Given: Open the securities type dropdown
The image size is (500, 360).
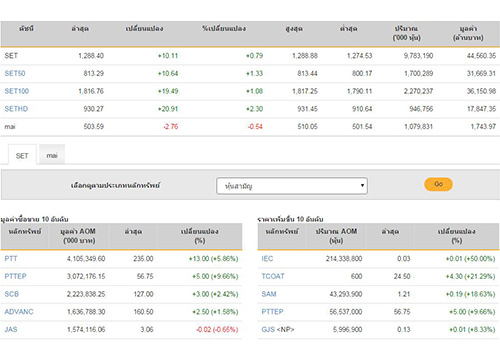Looking at the screenshot, I should click(x=292, y=186).
